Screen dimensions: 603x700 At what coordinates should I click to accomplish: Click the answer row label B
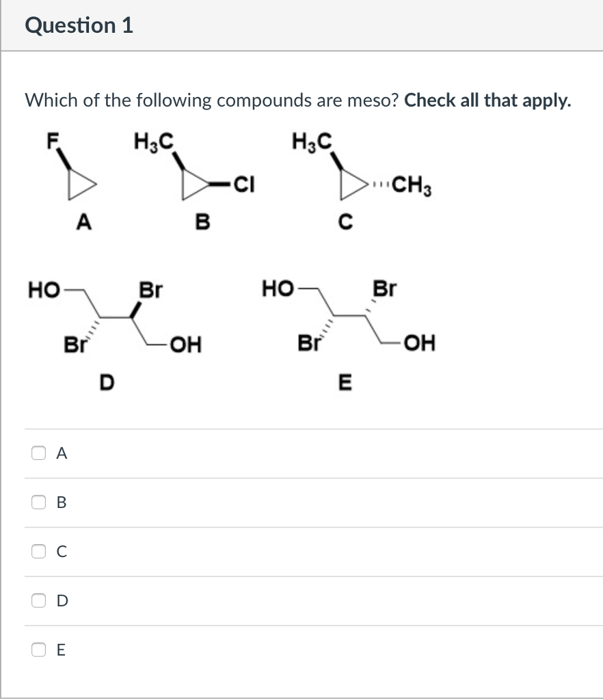(60, 502)
